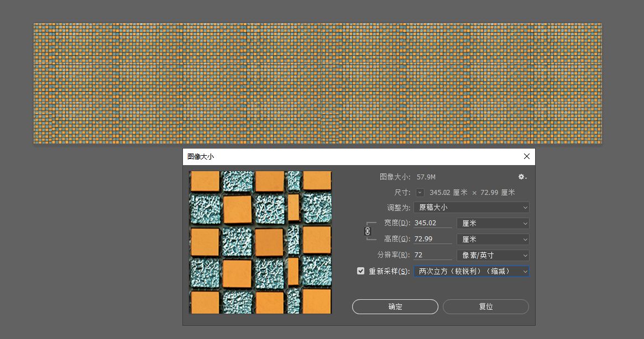Open the 调整为 原稿大小 dropdown

(472, 207)
